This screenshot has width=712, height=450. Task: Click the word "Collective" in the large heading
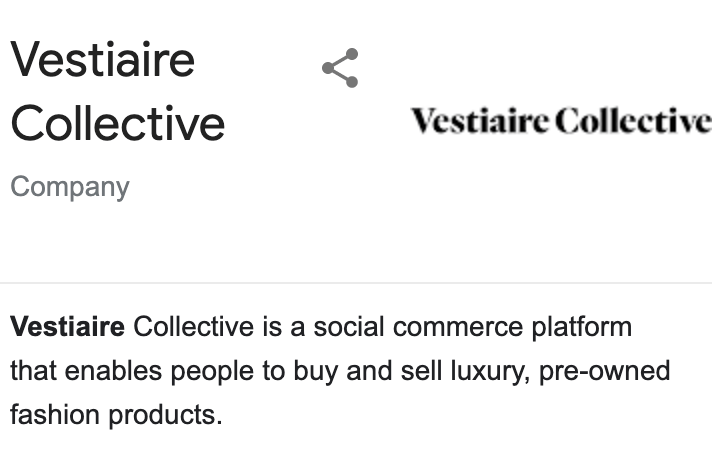coord(118,123)
